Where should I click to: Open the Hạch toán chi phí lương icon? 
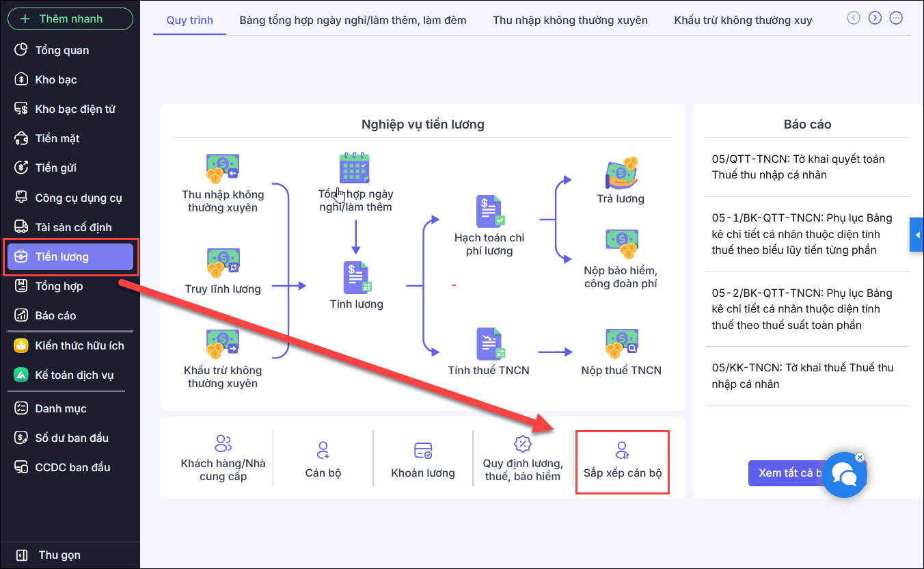click(x=490, y=212)
